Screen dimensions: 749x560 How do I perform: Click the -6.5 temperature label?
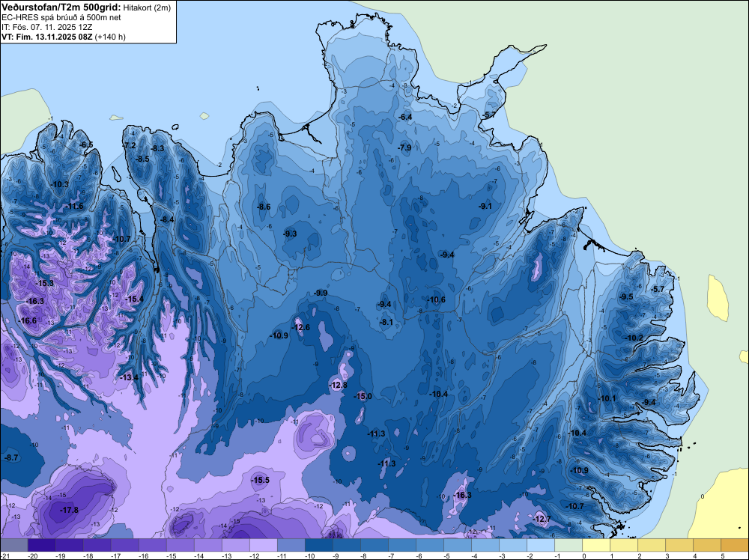coord(86,145)
